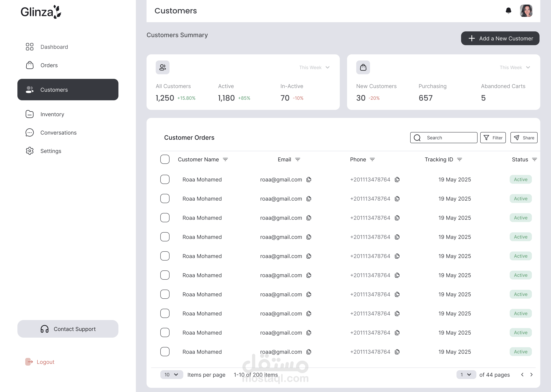
Task: Copy phone number in ninth customer row
Action: pyautogui.click(x=397, y=332)
